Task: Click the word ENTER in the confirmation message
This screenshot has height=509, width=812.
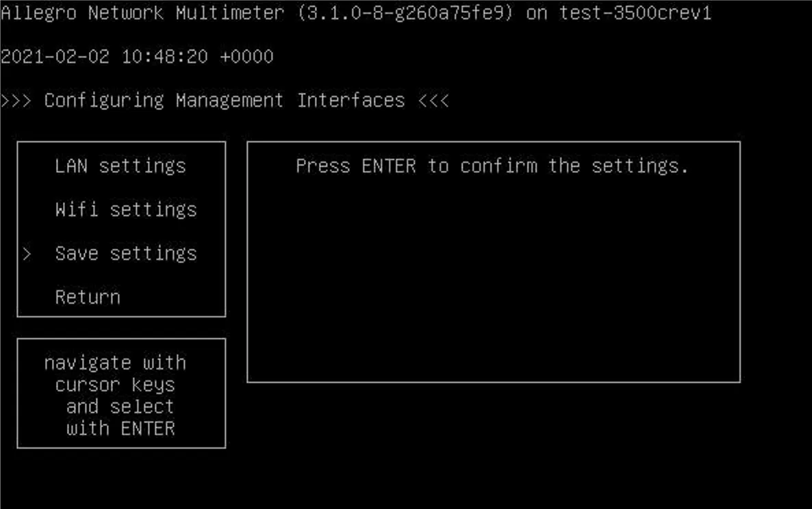Action: (388, 166)
